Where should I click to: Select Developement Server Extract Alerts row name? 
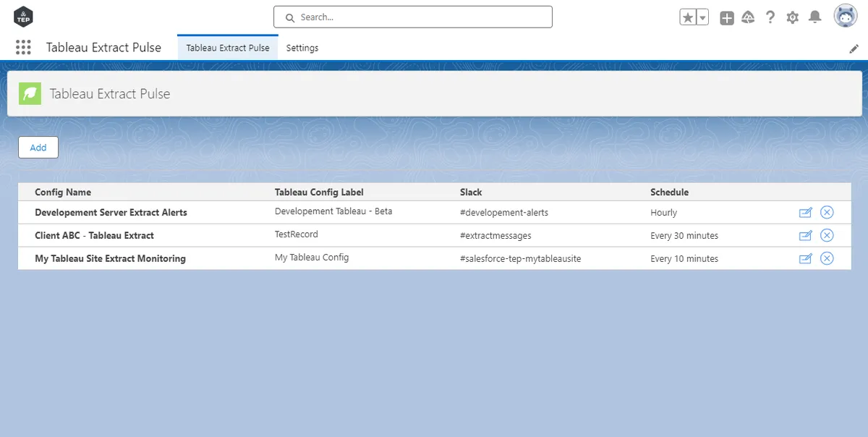point(111,213)
